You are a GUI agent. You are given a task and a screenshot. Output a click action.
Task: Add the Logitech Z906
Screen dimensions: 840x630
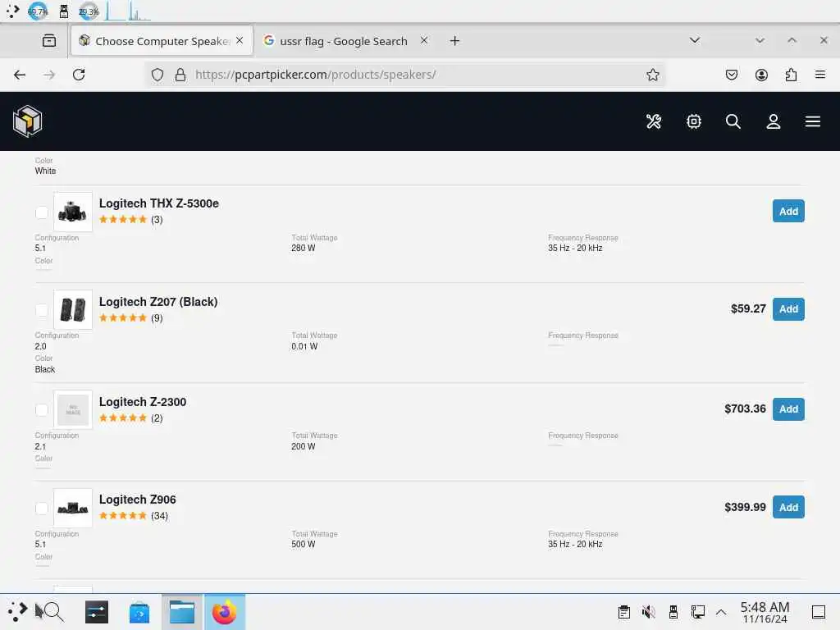[788, 507]
